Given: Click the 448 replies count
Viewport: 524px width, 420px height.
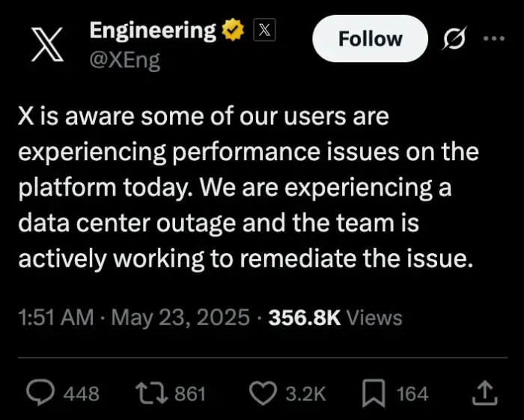Looking at the screenshot, I should coord(81,394).
